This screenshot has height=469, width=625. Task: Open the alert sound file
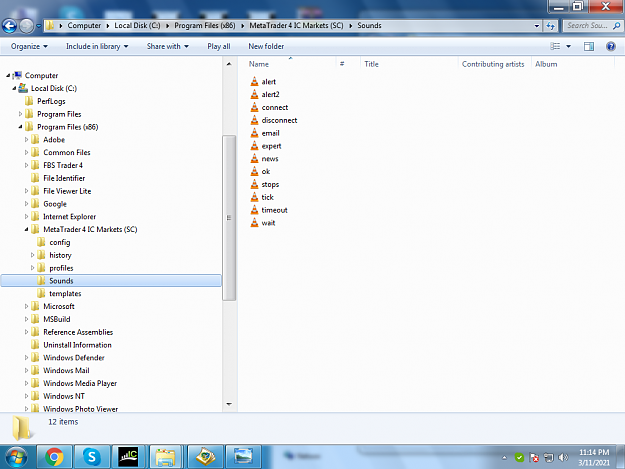[x=263, y=82]
